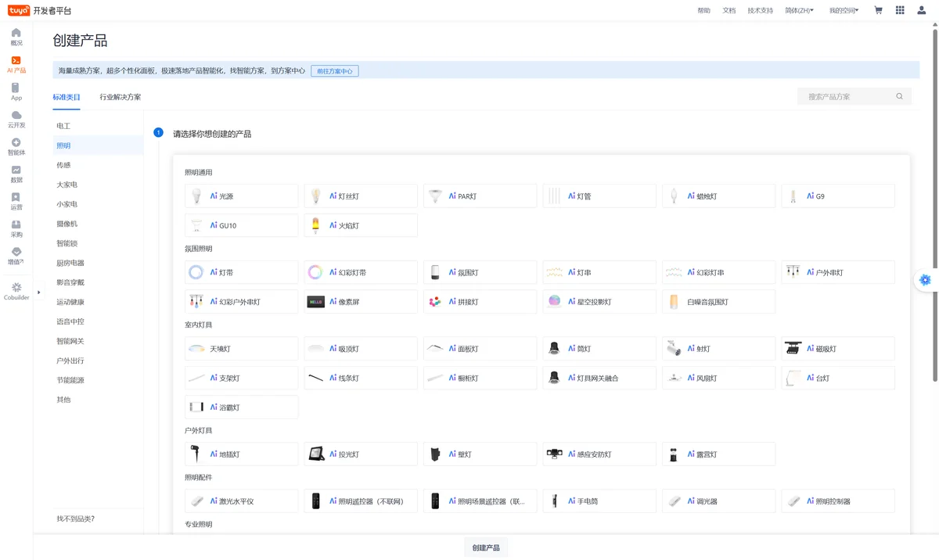
Task: Open the App sidebar icon
Action: pos(16,88)
